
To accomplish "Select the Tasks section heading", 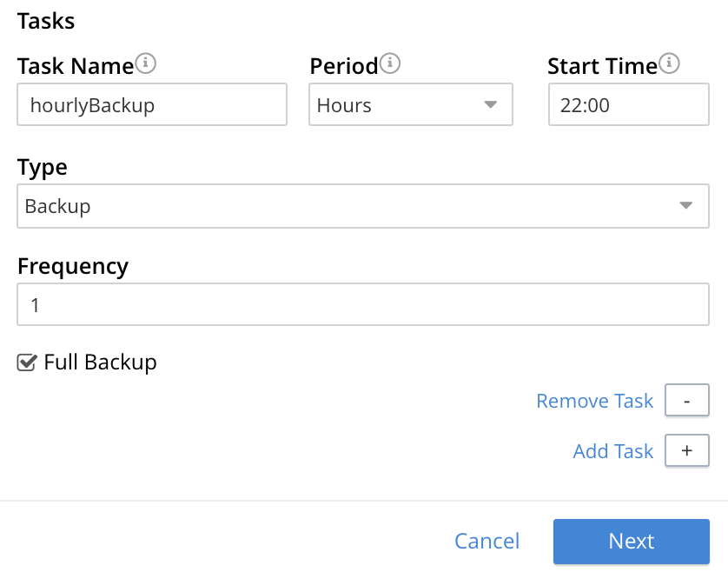I will coord(45,21).
